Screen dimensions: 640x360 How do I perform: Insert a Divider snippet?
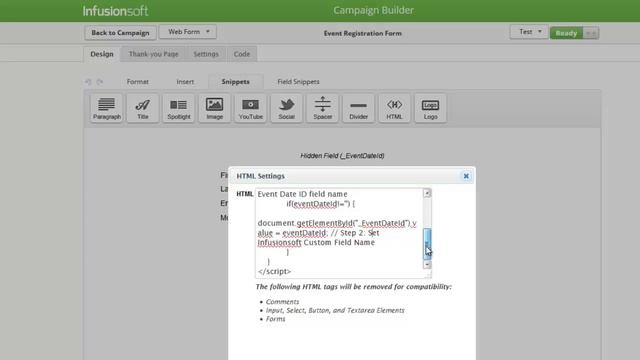(x=358, y=108)
